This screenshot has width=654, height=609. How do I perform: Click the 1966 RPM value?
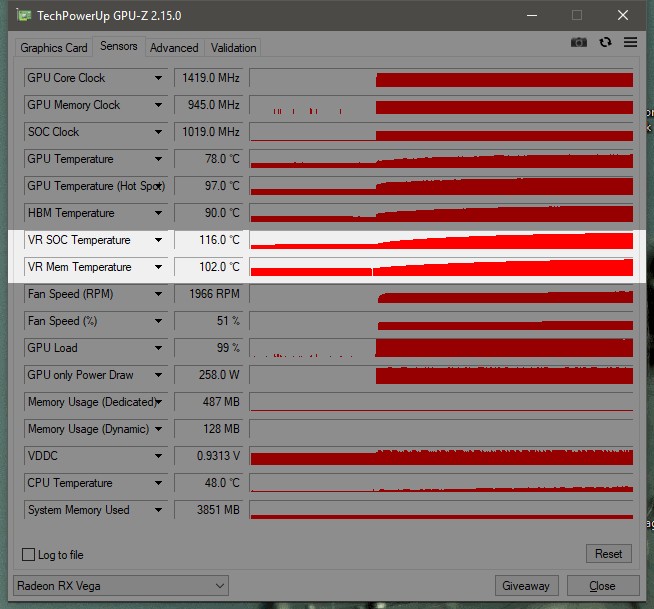pyautogui.click(x=209, y=294)
